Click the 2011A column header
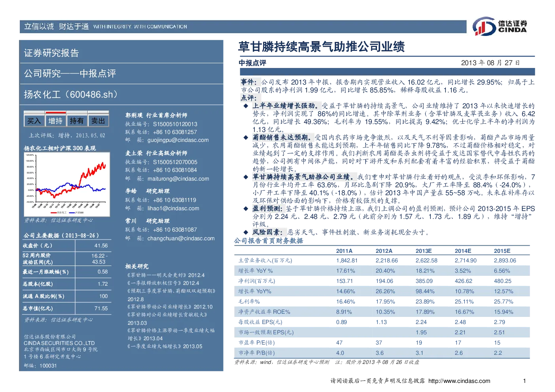555x392 pixels. pos(344,251)
